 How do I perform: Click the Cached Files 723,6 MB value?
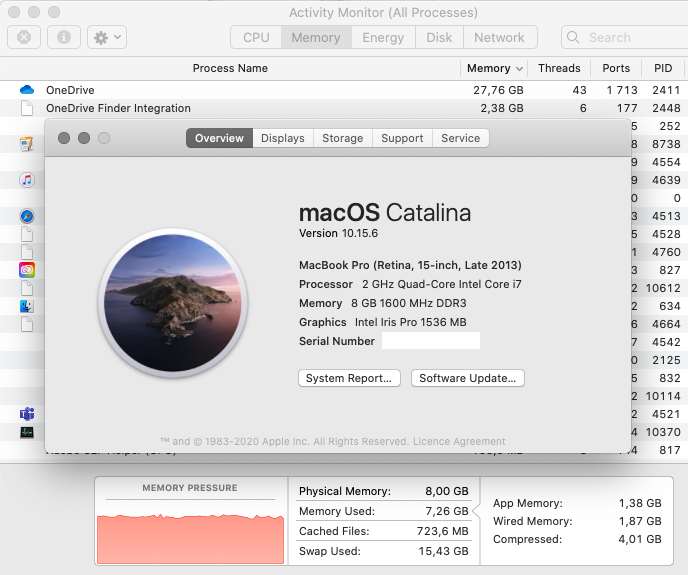[443, 531]
